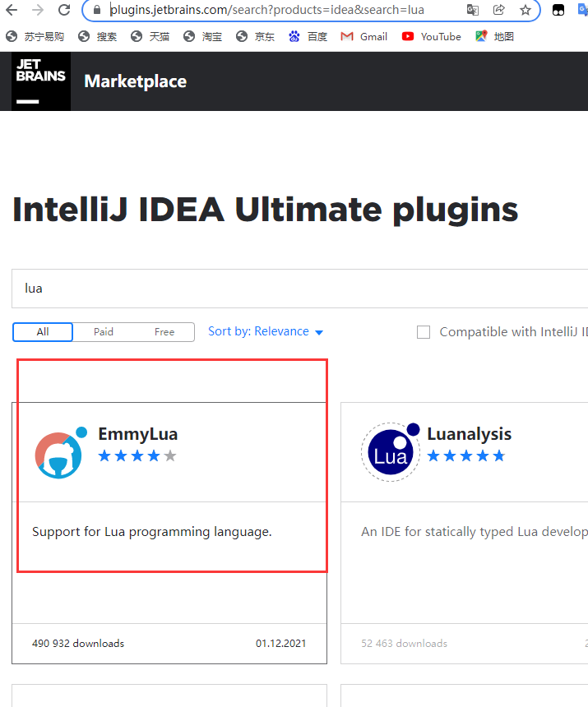Enable the Compatible with IntelliJ checkbox
Viewport: 588px width, 707px height.
click(424, 332)
